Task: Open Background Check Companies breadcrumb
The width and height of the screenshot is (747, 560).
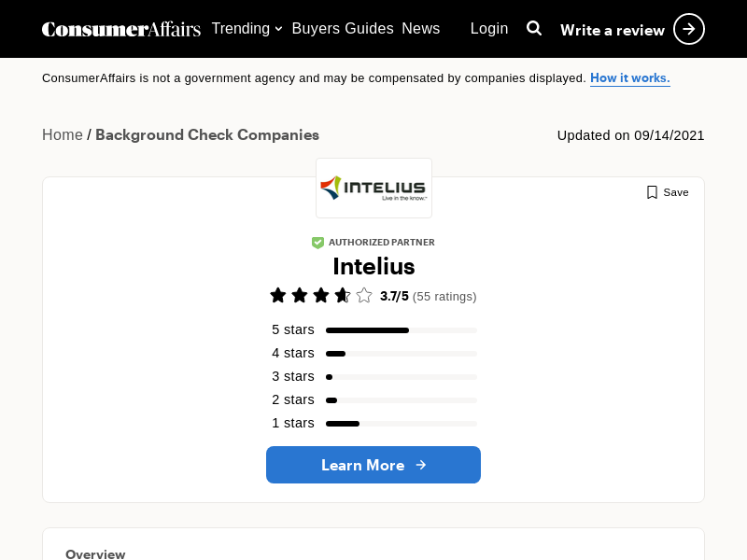Action: (207, 134)
